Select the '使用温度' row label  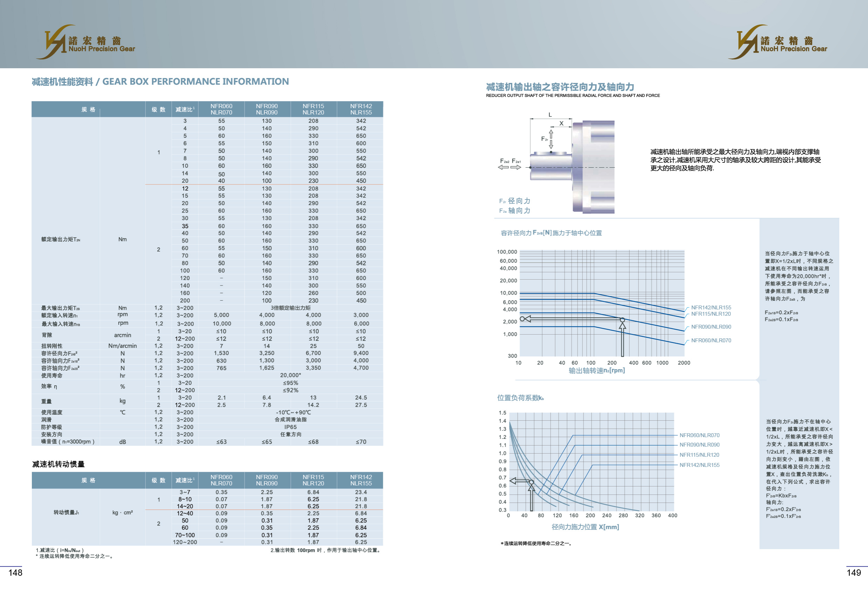52,413
